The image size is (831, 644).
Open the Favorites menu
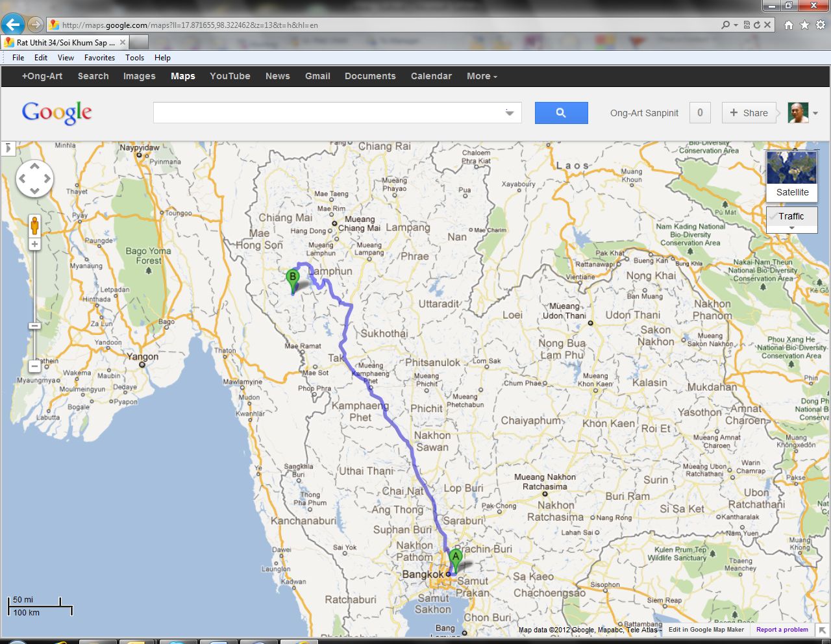coord(99,58)
